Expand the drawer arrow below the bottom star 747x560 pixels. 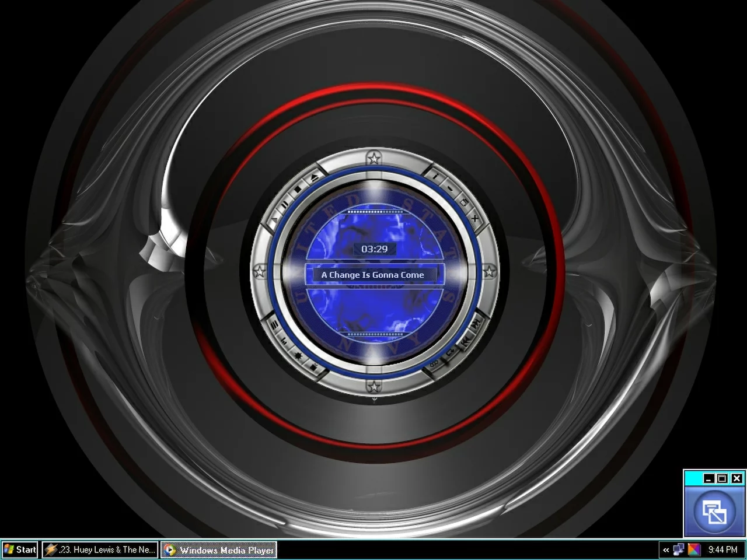(x=374, y=400)
